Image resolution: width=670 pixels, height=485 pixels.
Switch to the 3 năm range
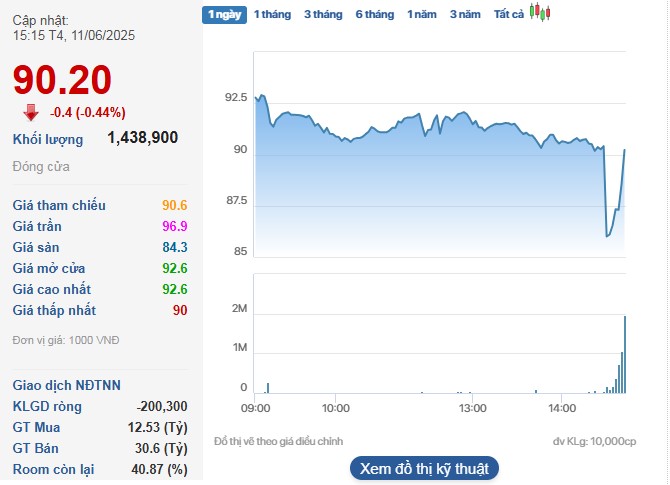pyautogui.click(x=465, y=14)
